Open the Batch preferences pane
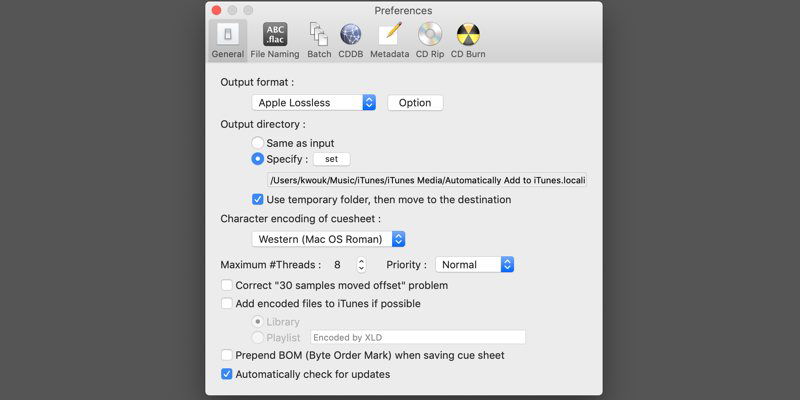Image resolution: width=800 pixels, height=400 pixels. [319, 41]
